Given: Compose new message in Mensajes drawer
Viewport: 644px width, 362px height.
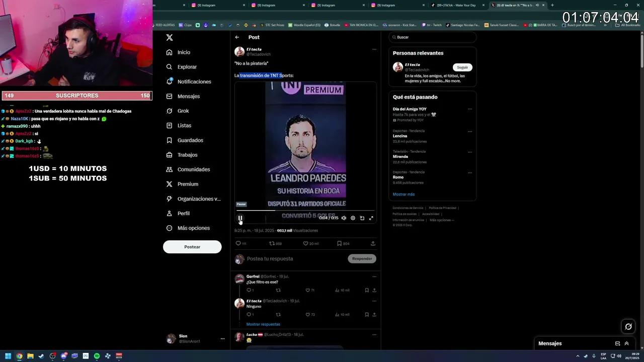Looking at the screenshot, I should click(617, 343).
